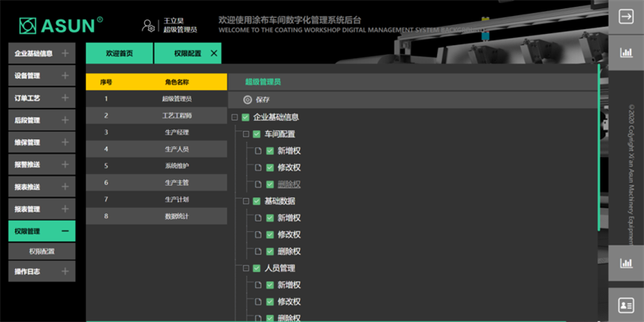Open the 权限配置 submenu item in sidebar
Image resolution: width=644 pixels, height=322 pixels.
[x=42, y=251]
